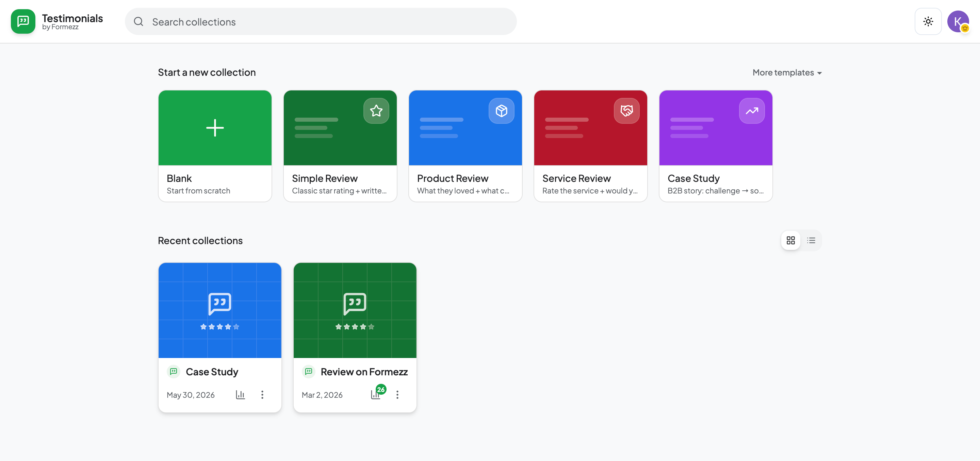Choose the Service Review template title

point(576,178)
